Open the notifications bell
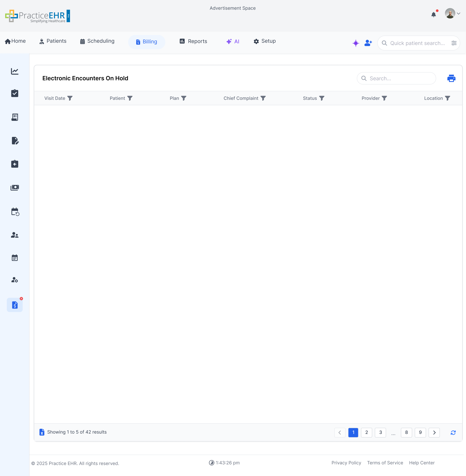This screenshot has width=466, height=476. click(433, 15)
